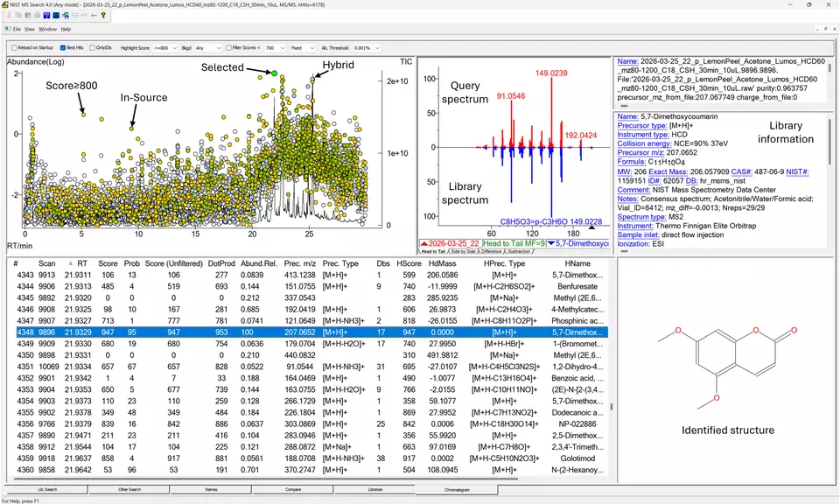Screen dimensions: 840x504
Task: Click the Exact Mass link
Action: tap(668, 171)
